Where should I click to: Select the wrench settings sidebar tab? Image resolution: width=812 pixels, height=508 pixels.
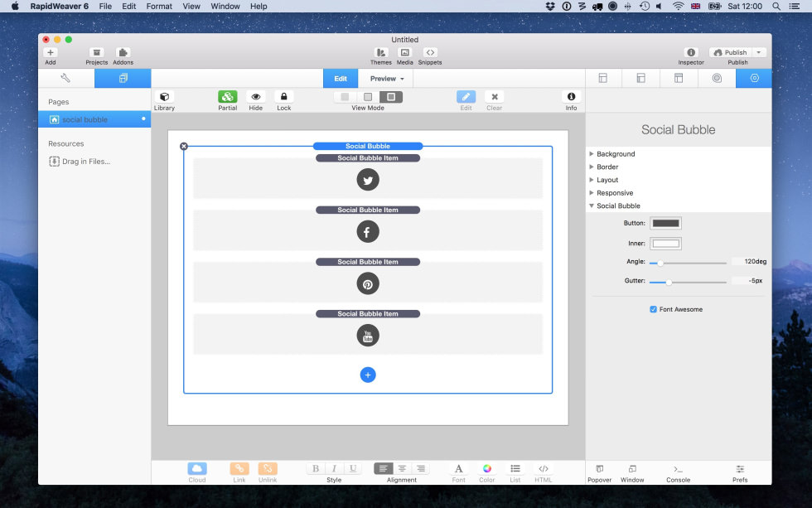[x=65, y=78]
